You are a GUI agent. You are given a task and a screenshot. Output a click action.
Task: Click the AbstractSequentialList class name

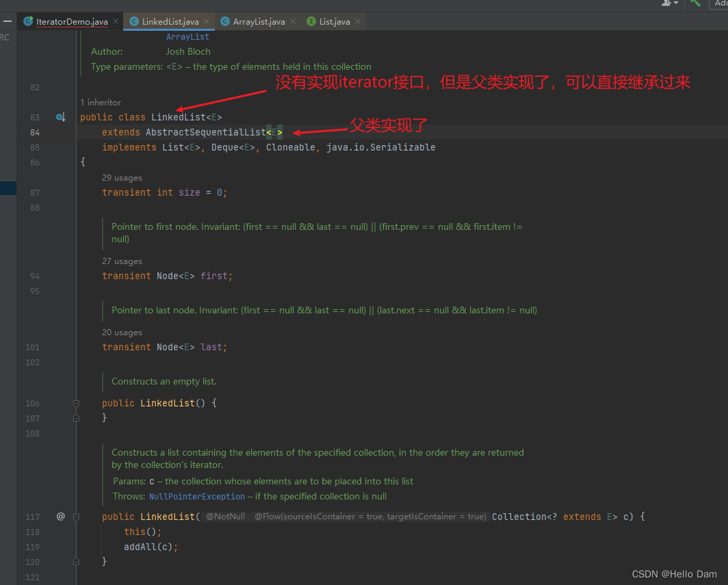click(206, 132)
